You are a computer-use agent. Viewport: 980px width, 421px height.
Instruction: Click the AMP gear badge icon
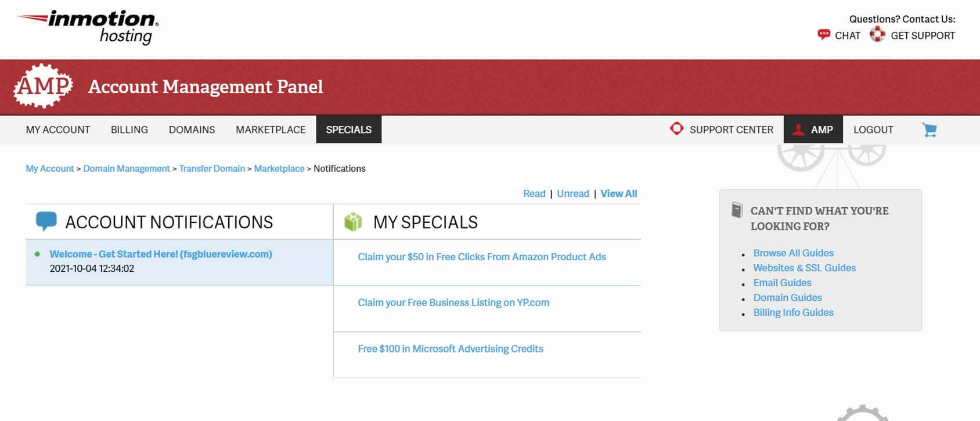(x=43, y=86)
